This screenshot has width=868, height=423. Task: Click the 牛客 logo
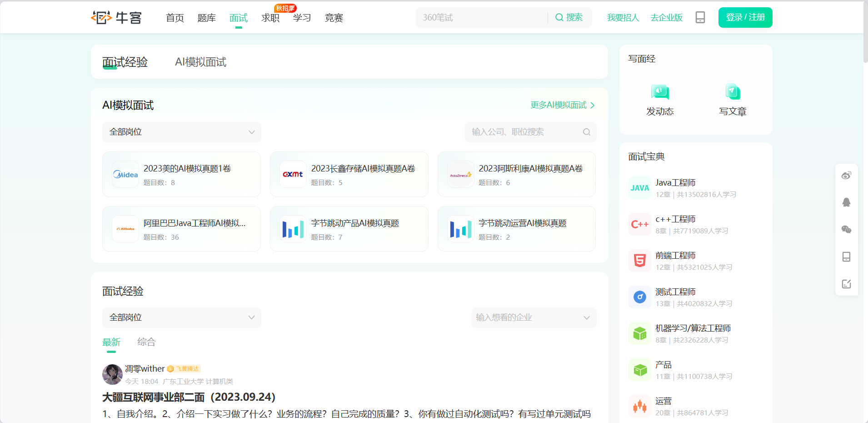[x=116, y=17]
